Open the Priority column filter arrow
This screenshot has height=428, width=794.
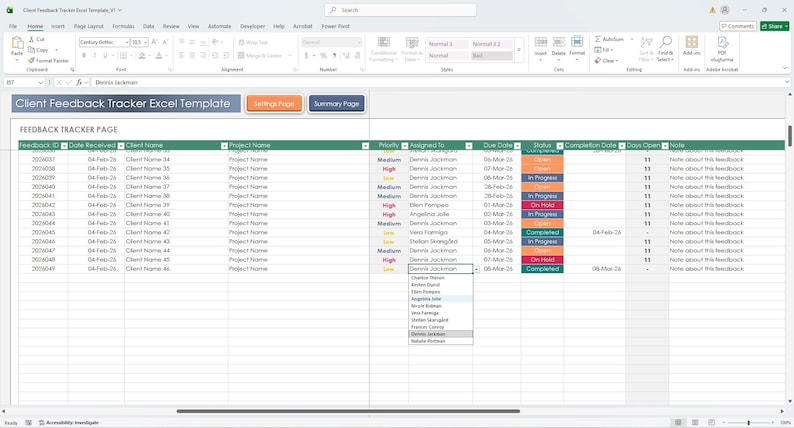404,146
